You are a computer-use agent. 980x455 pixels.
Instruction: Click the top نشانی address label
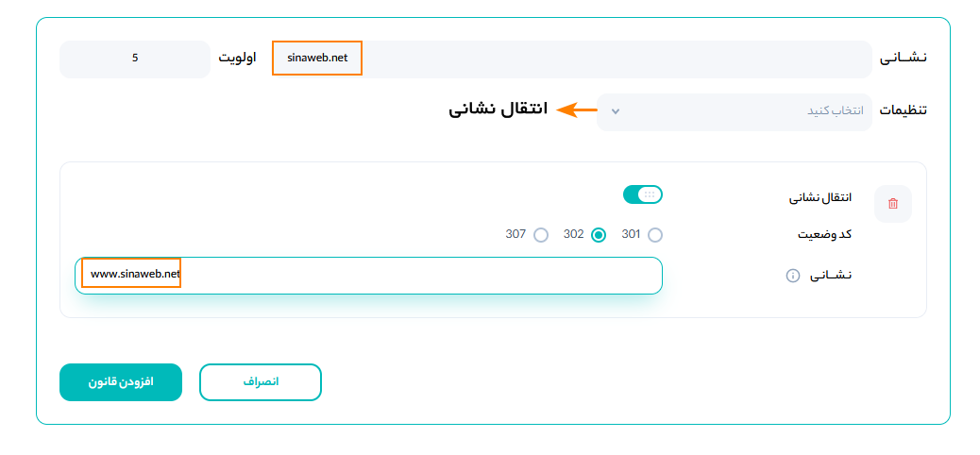click(904, 59)
